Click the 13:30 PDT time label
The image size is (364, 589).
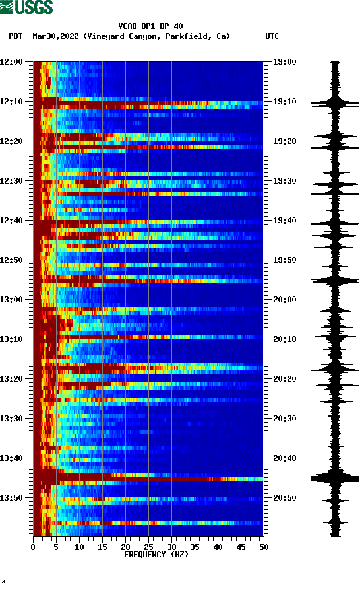tap(11, 419)
